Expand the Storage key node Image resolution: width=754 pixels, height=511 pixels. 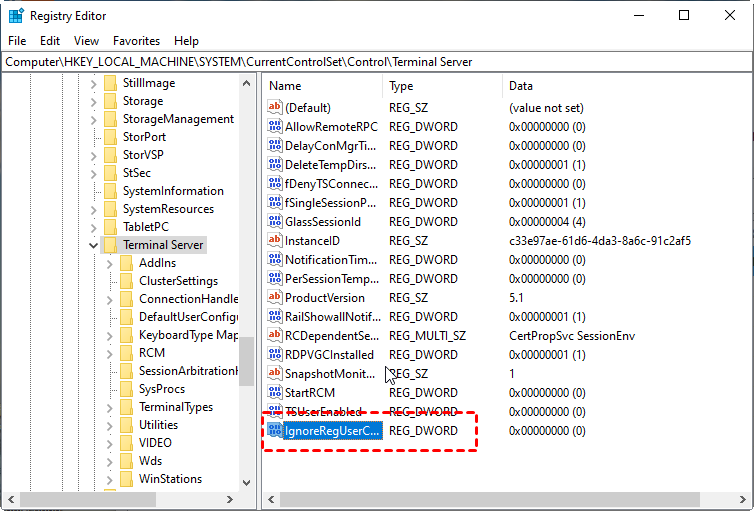click(94, 101)
